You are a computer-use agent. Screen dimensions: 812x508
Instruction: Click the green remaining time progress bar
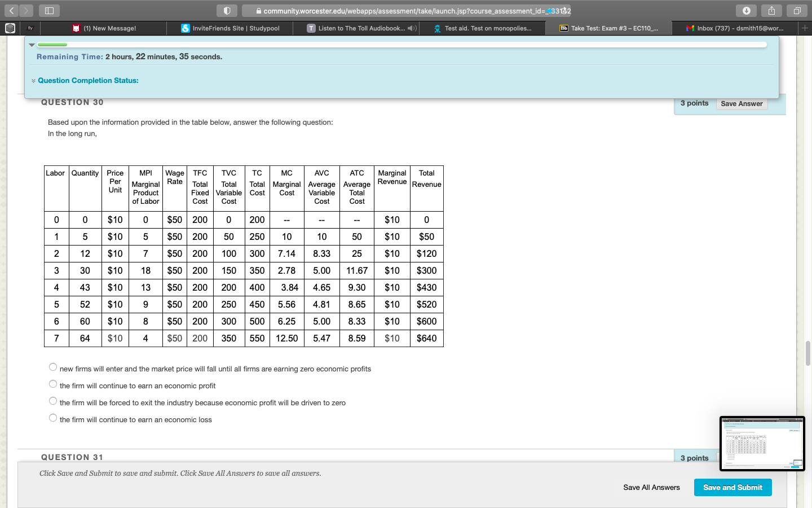(52, 45)
